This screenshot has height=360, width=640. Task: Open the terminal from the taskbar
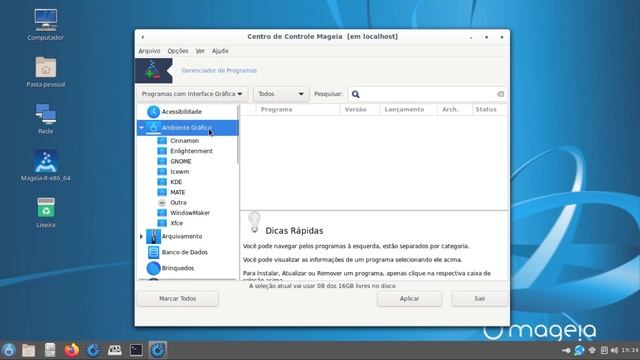(x=136, y=350)
